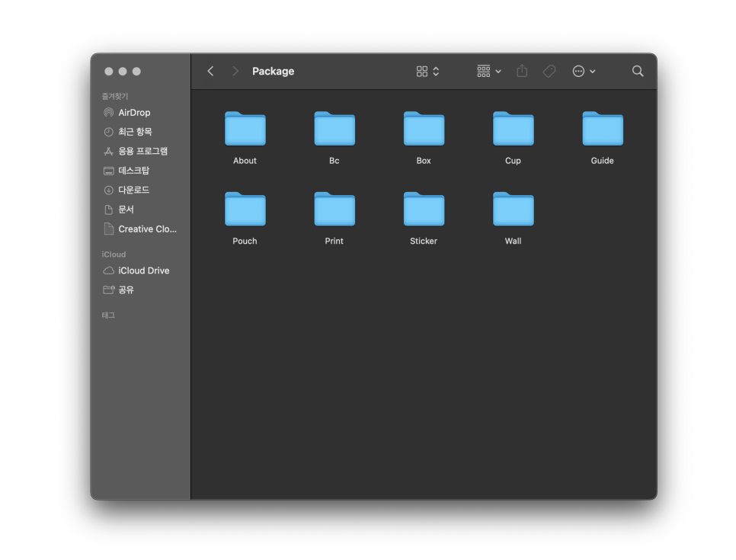Expand the More actions dropdown arrow

(x=593, y=72)
